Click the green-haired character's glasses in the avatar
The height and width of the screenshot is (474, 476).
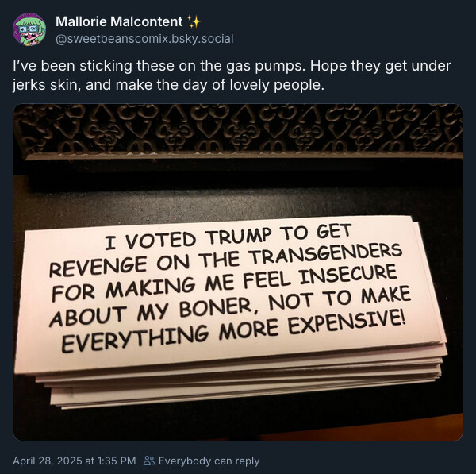click(x=28, y=29)
